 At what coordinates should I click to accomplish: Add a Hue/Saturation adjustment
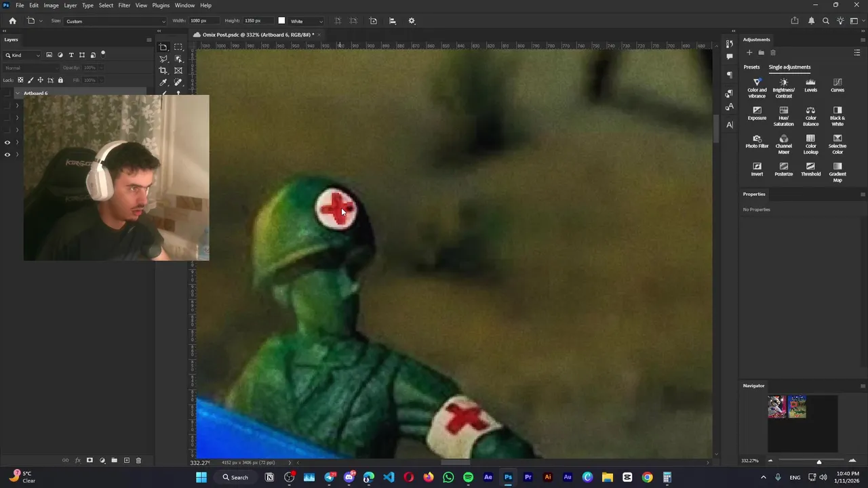coord(783,116)
